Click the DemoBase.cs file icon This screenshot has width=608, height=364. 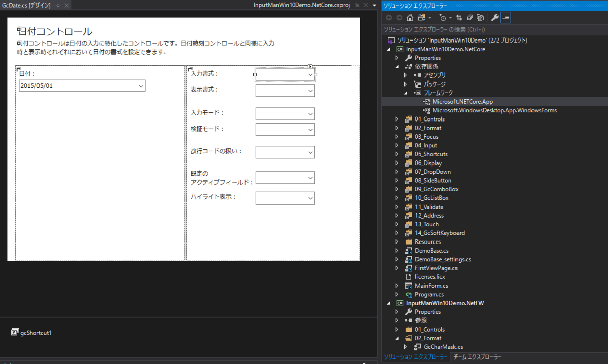[x=409, y=251]
